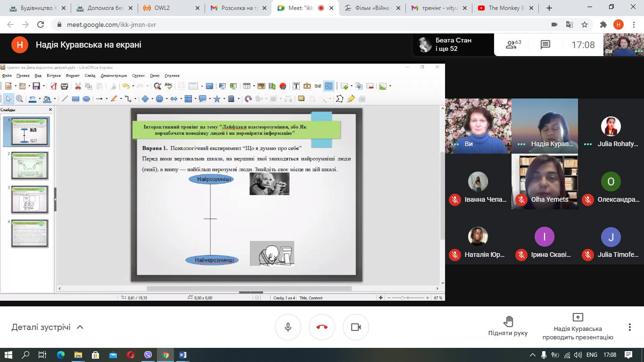The width and height of the screenshot is (644, 362).
Task: Switch to the OWL2 browser tab
Action: 172,8
